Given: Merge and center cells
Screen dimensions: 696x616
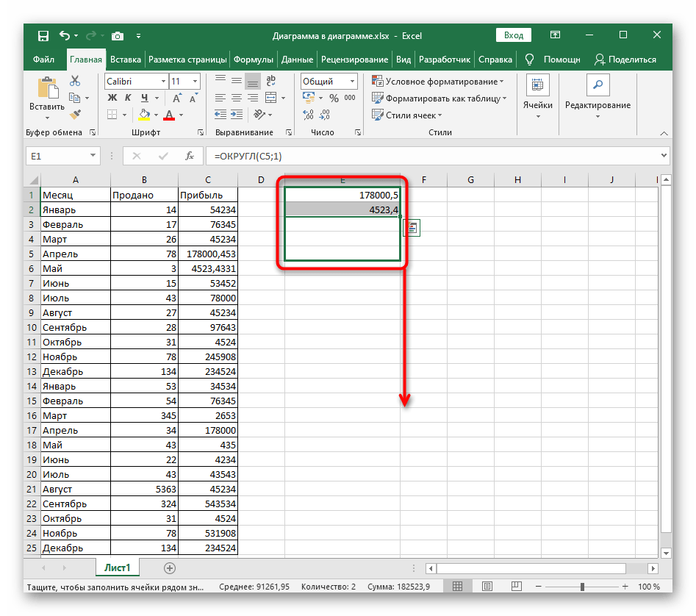Looking at the screenshot, I should 270,98.
